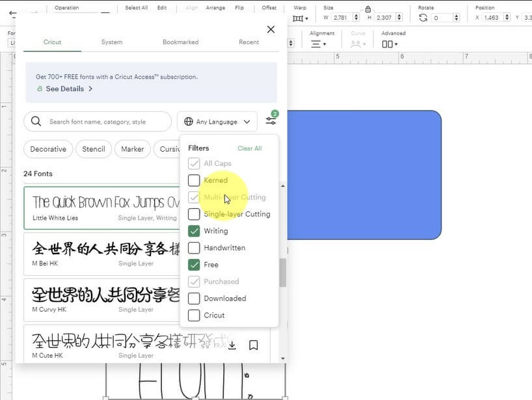
Task: Click the search magnifier icon
Action: [36, 122]
